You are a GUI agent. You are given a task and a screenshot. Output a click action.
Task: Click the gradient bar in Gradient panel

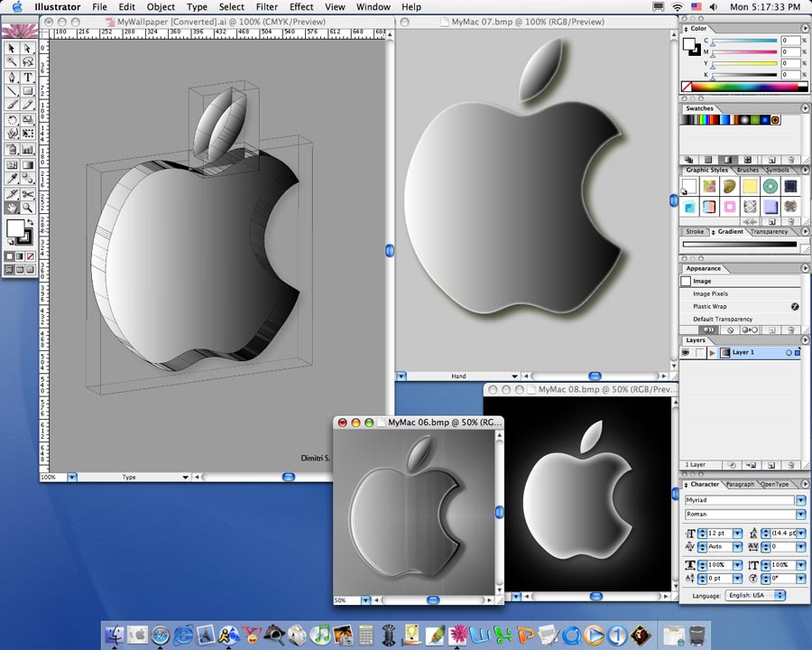pos(740,244)
